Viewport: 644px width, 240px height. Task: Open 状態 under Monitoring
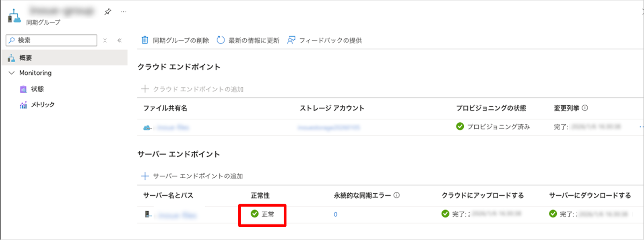coord(37,89)
